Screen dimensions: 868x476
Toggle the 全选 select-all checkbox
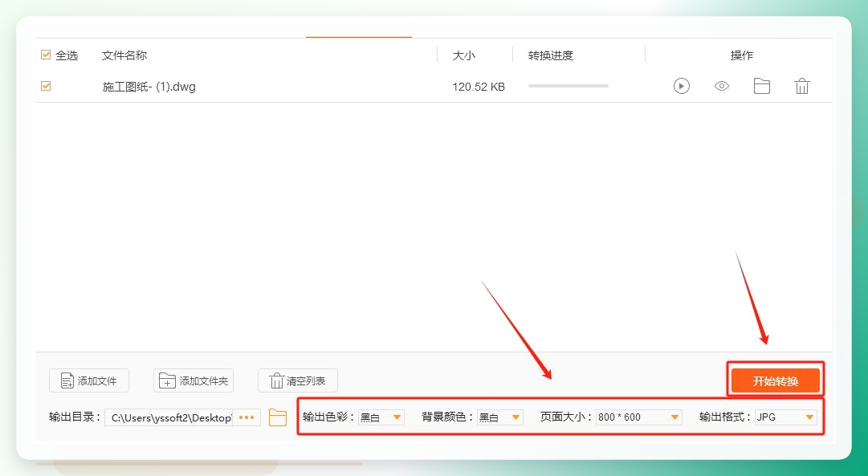click(46, 55)
